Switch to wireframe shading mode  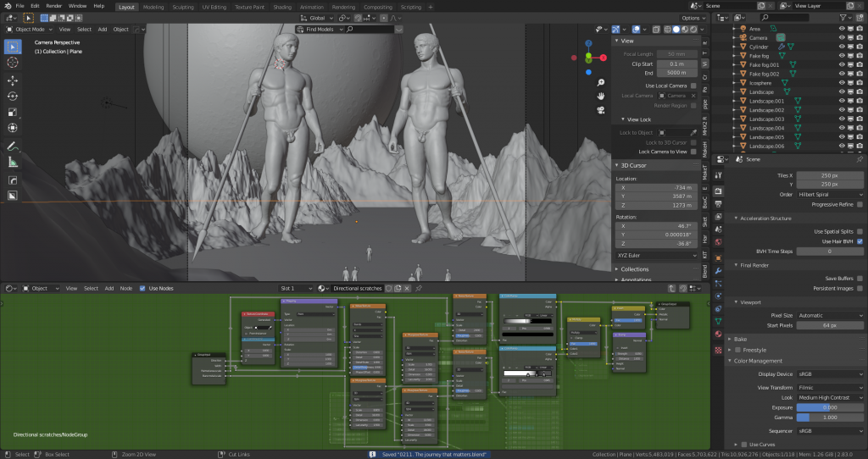pyautogui.click(x=668, y=30)
